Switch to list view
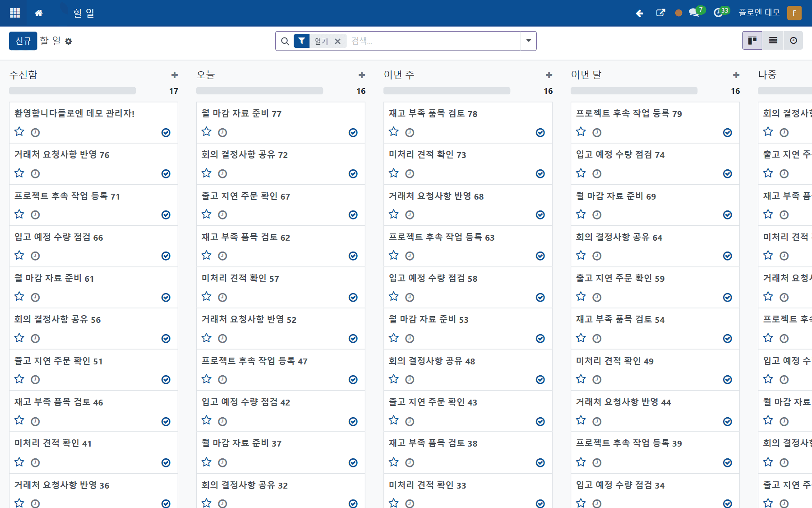Viewport: 812px width, 508px height. click(773, 41)
